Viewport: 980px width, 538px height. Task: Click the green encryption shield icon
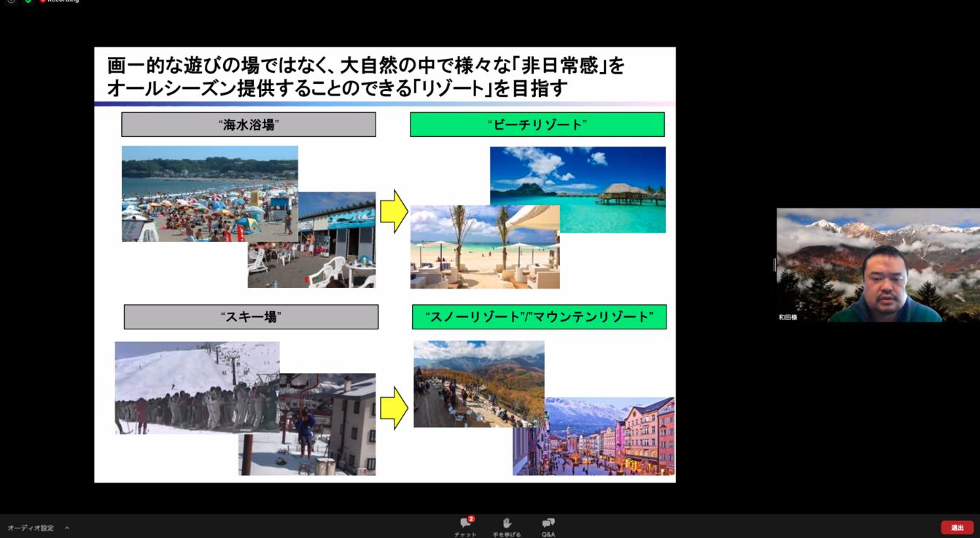coord(28,1)
